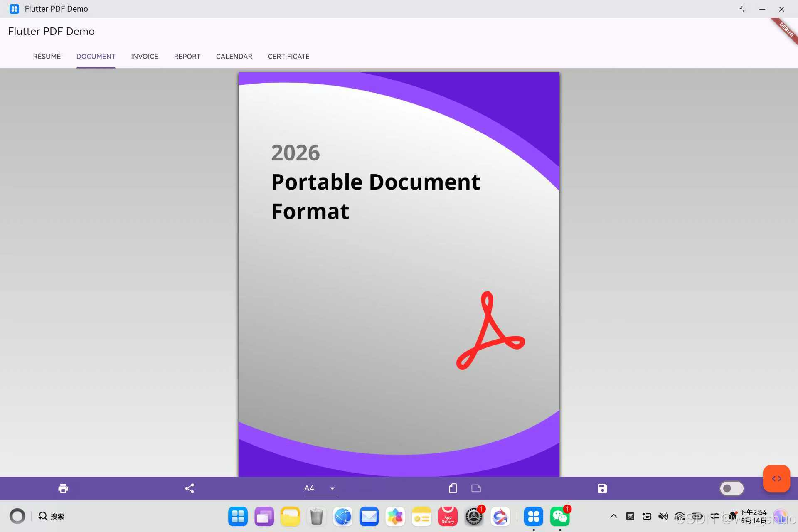798x532 pixels.
Task: Share the PDF document
Action: tap(190, 488)
